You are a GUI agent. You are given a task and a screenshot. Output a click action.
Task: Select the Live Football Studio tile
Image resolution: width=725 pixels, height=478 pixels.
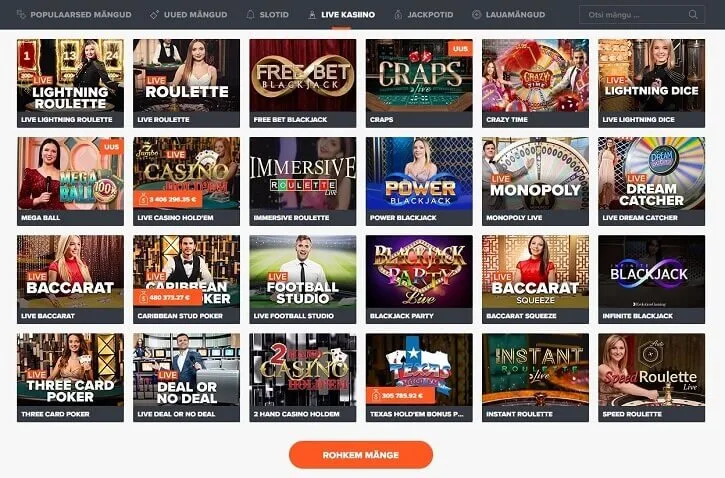click(302, 279)
